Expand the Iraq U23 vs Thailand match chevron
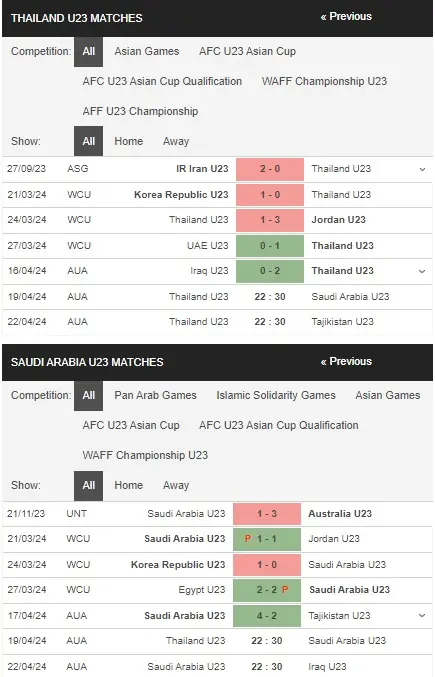This screenshot has height=677, width=435. (422, 271)
